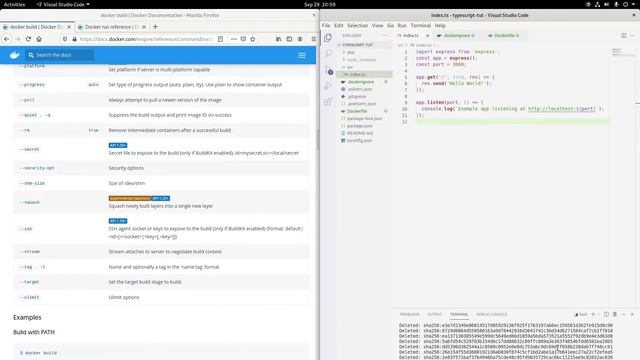640x360 pixels.
Task: Open the network indicator in the top bar
Action: tap(597, 4)
